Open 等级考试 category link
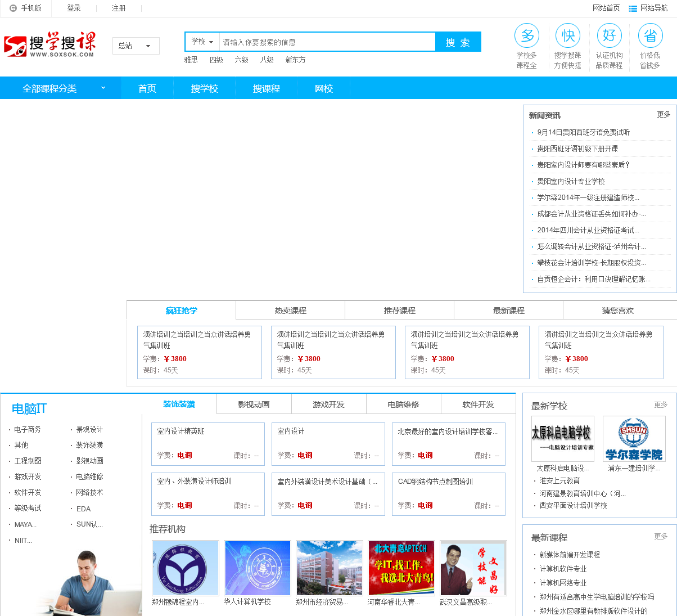The image size is (677, 616). [28, 508]
